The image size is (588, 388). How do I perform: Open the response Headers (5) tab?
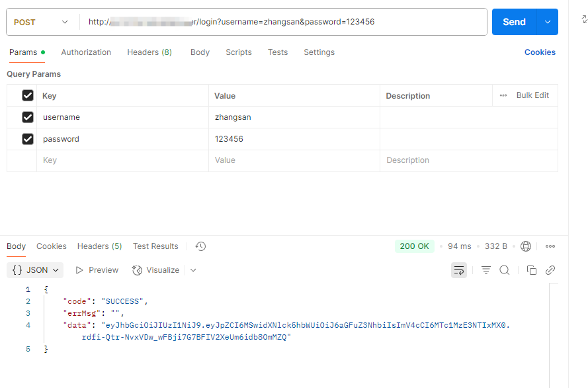99,246
